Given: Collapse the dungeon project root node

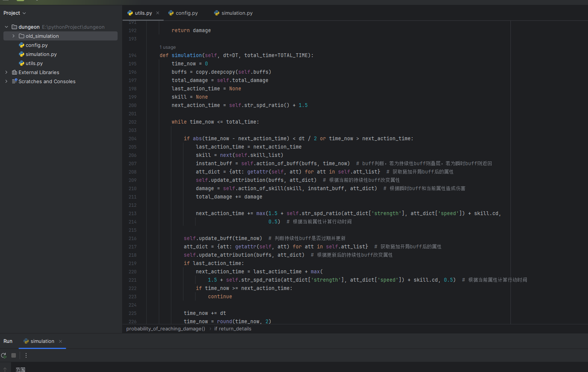Looking at the screenshot, I should coord(6,27).
